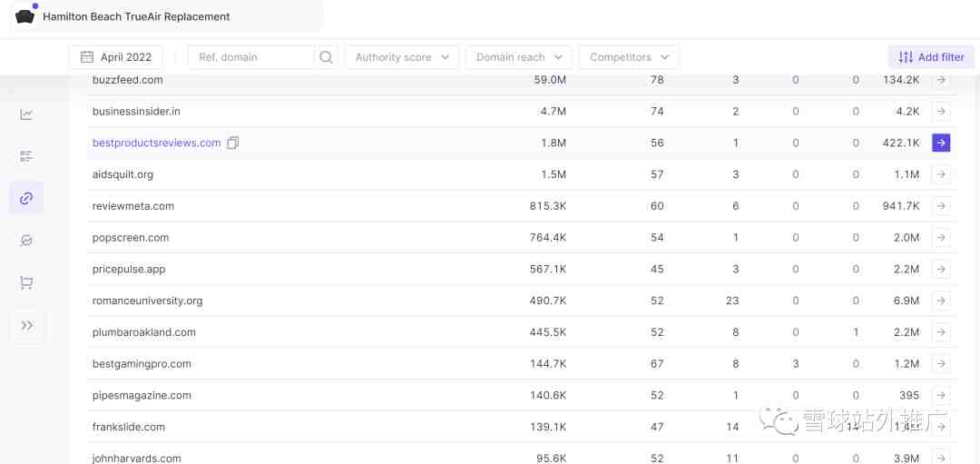Select the frankslide.com domain row
980x464 pixels.
[x=522, y=427]
